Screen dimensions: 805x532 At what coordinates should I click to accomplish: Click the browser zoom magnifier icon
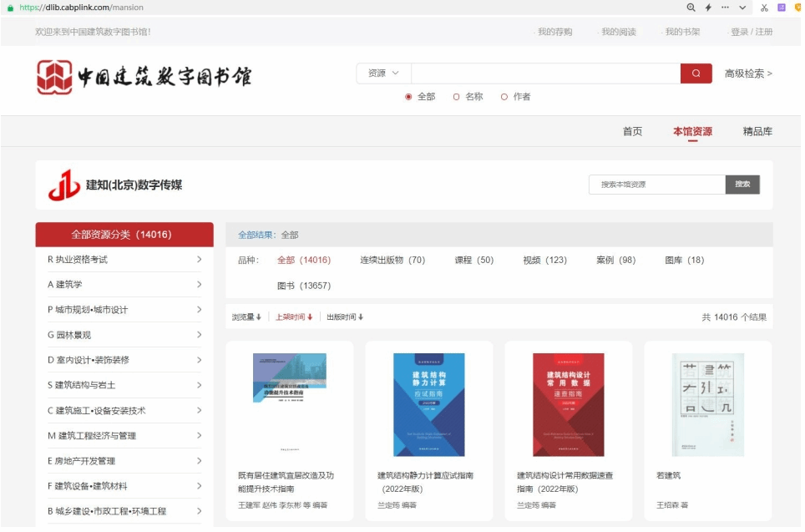click(691, 8)
